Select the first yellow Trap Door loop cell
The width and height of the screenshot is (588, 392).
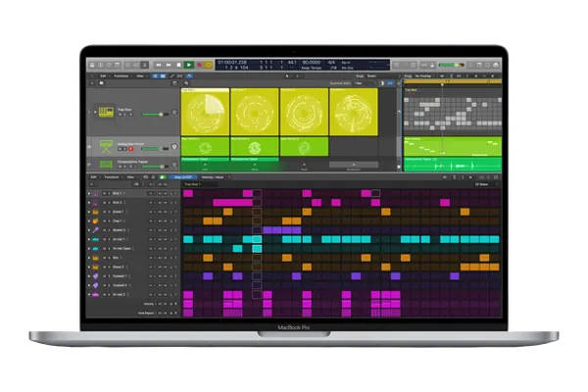click(205, 112)
